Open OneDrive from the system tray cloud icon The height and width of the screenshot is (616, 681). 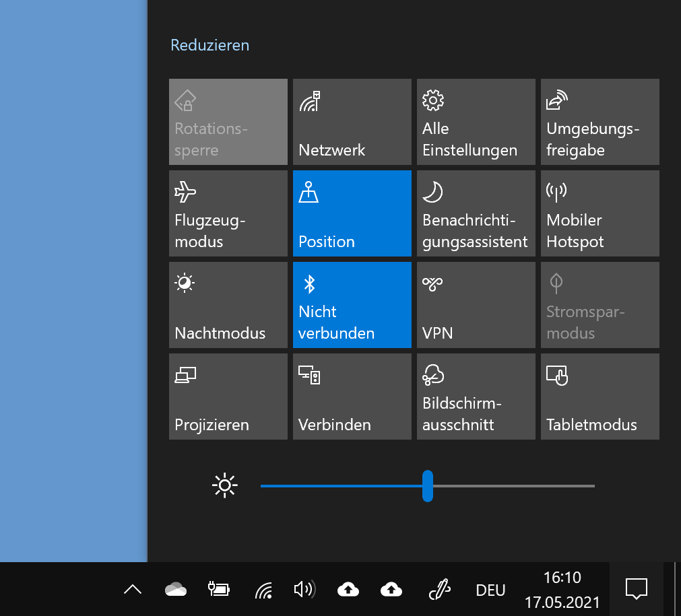tap(176, 590)
